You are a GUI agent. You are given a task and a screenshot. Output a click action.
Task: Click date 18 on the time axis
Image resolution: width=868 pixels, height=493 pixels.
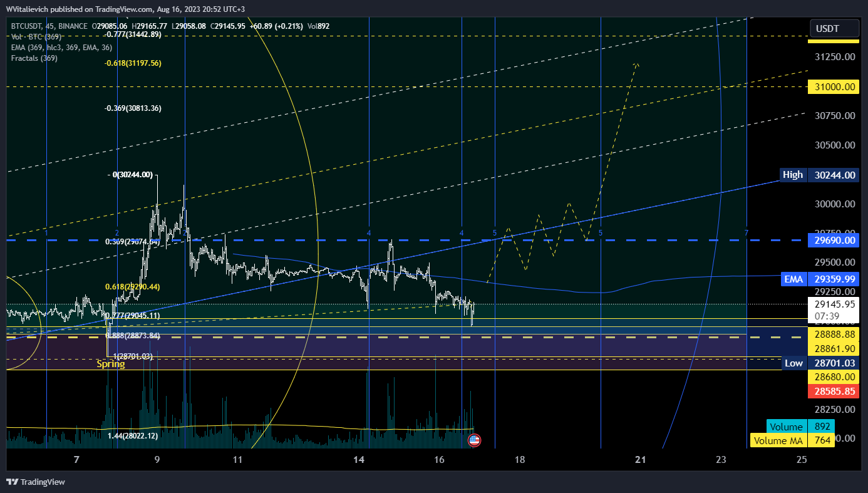pos(520,460)
